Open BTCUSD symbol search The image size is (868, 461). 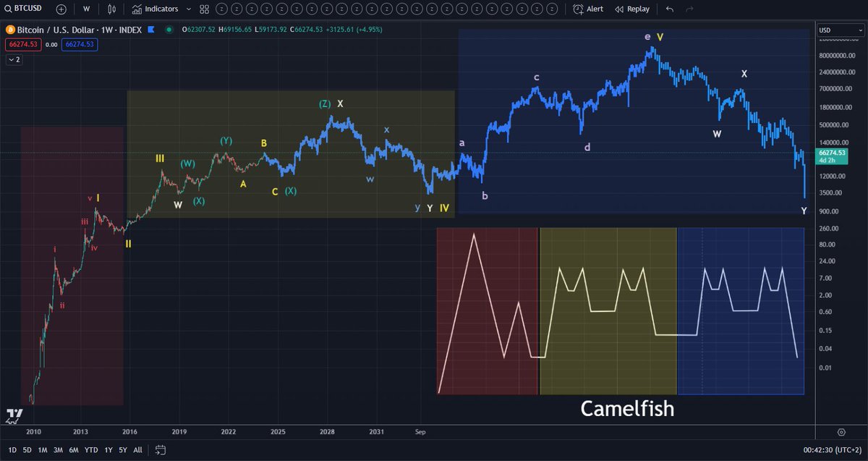(x=24, y=9)
